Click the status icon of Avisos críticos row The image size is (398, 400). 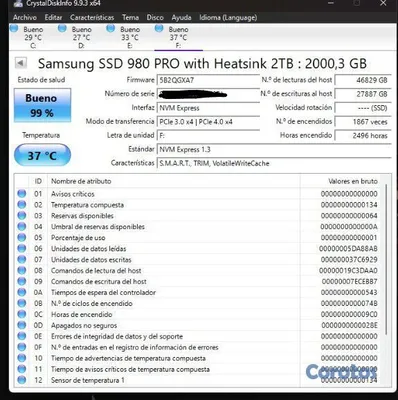(22, 194)
